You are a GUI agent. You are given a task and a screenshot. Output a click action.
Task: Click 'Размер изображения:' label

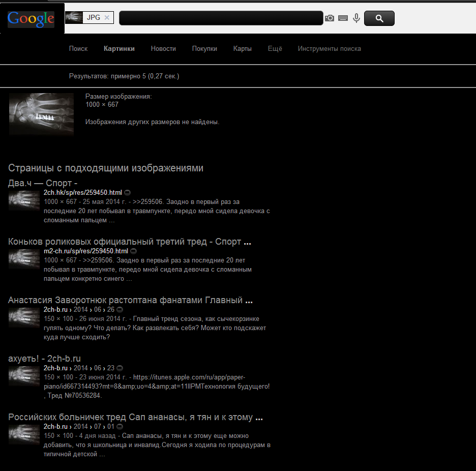click(x=118, y=97)
